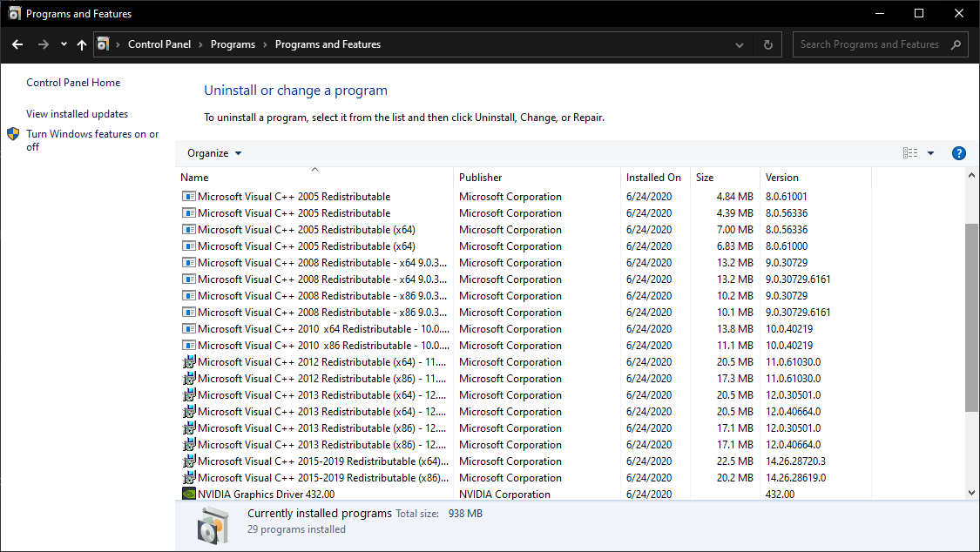Click icon of Visual C++ 2012 Redistributable (x64)
Screen dimensions: 980x552
click(x=189, y=361)
